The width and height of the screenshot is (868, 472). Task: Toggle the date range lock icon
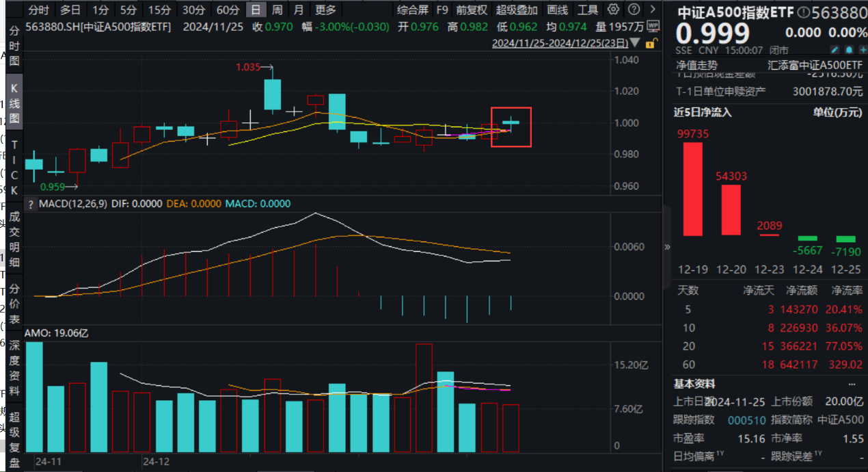click(x=650, y=43)
